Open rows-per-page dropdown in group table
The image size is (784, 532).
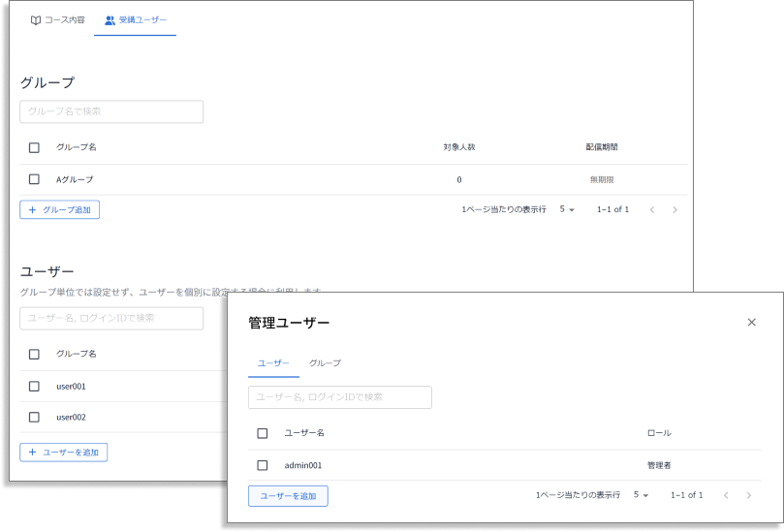[x=567, y=209]
